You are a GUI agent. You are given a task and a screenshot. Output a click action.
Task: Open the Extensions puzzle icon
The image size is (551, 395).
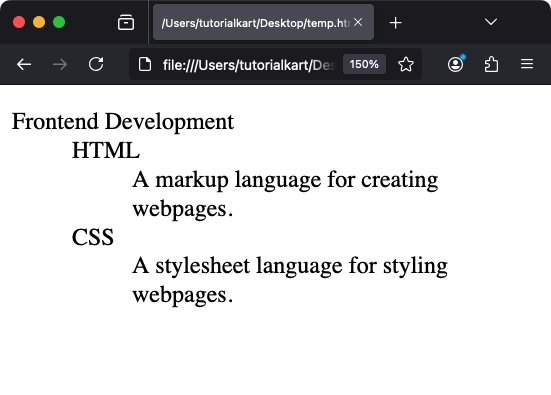point(491,64)
